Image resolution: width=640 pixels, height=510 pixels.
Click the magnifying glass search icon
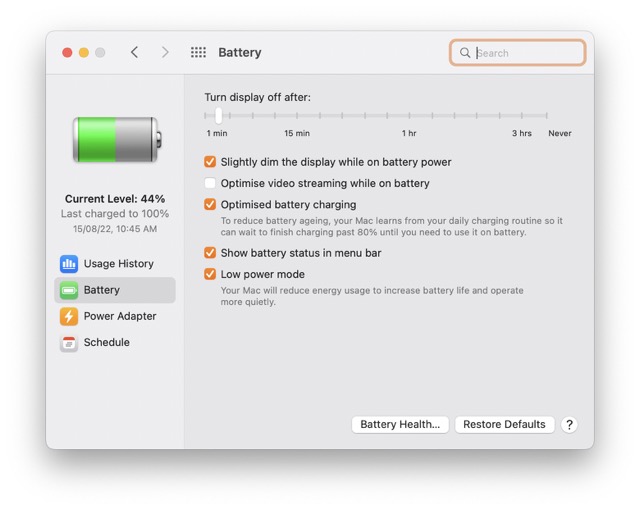465,53
